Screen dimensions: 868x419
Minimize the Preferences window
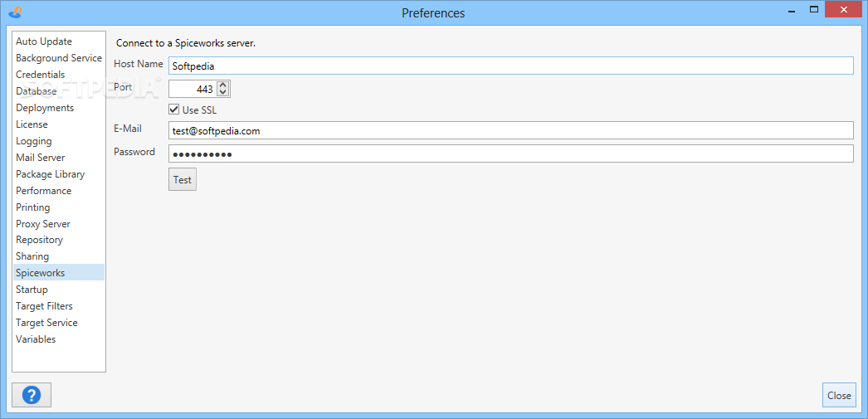tap(792, 9)
